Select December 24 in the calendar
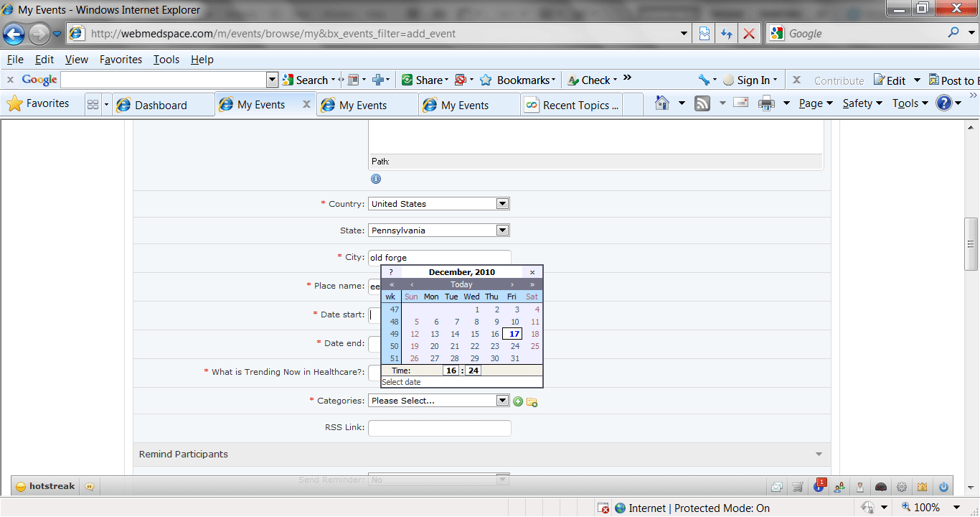This screenshot has height=517, width=980. pos(514,346)
